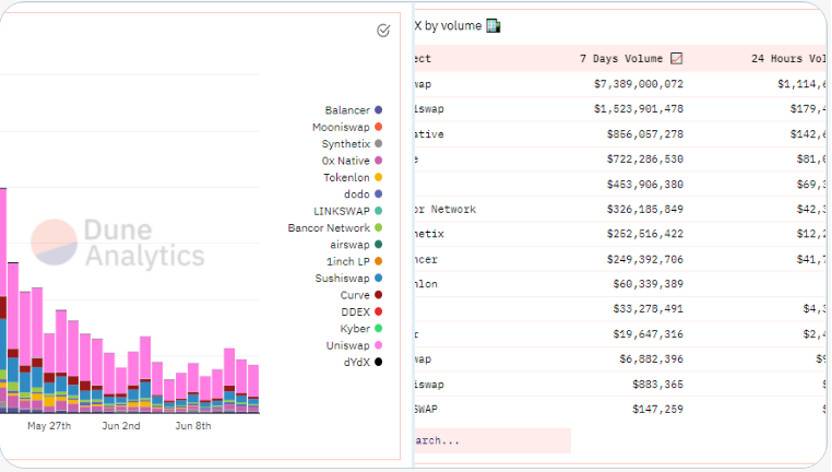Click the table search input field
This screenshot has width=832, height=472.
491,440
